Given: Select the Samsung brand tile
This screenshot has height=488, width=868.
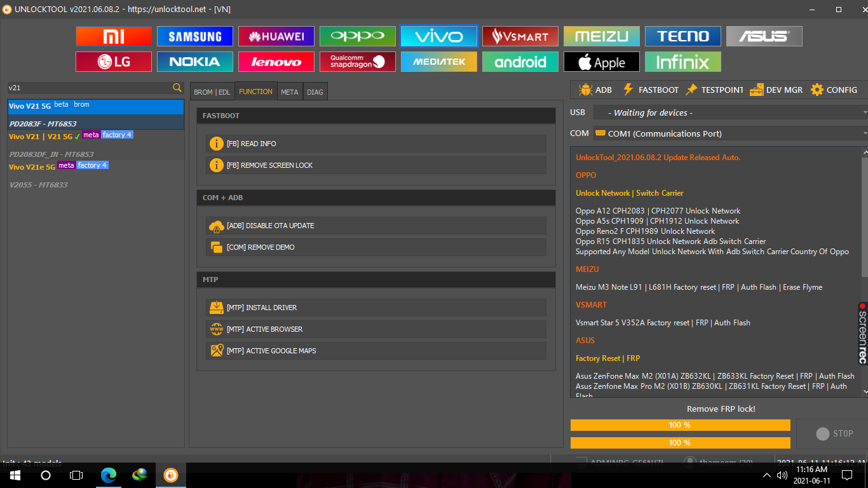Looking at the screenshot, I should tap(195, 36).
